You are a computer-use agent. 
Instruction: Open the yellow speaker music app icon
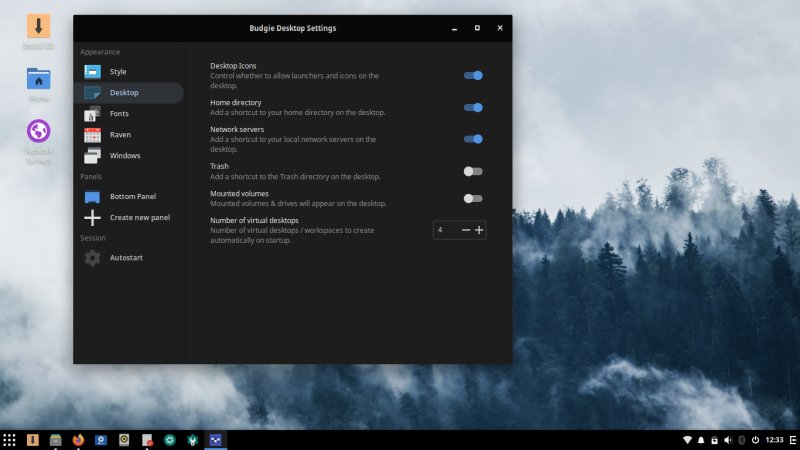click(124, 440)
